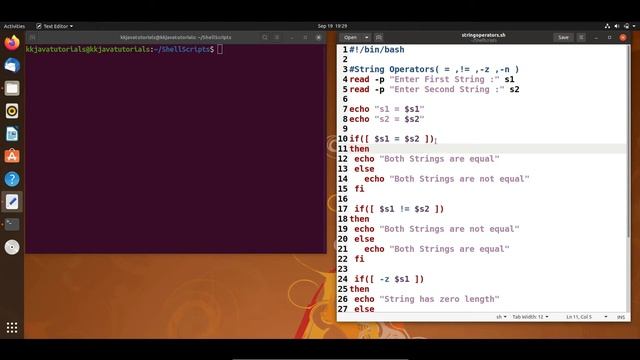Create new document icon in Text Editor

point(379,37)
